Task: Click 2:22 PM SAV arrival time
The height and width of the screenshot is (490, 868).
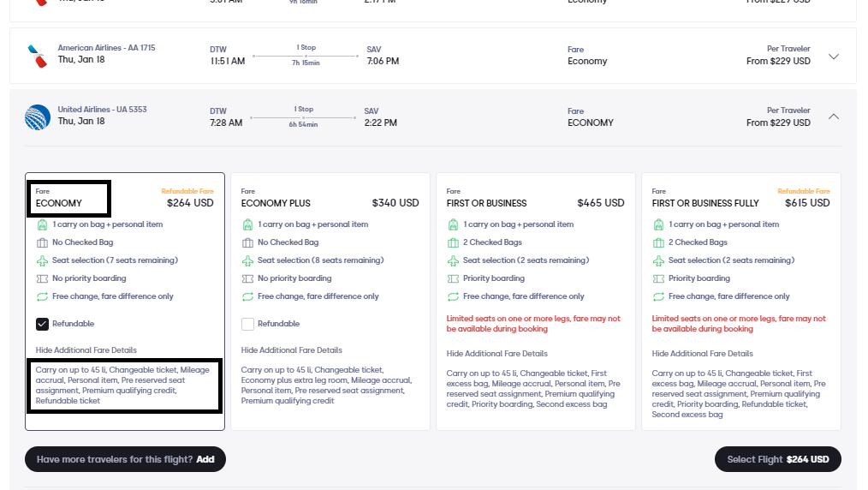Action: click(x=380, y=122)
